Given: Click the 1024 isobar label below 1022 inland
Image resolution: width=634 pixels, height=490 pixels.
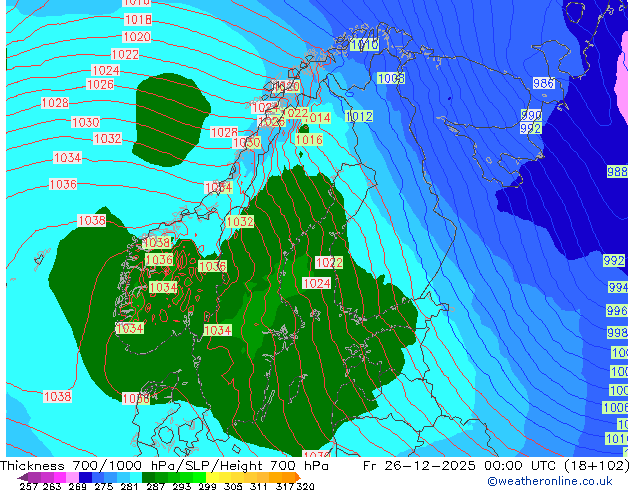Looking at the screenshot, I should pyautogui.click(x=316, y=283).
